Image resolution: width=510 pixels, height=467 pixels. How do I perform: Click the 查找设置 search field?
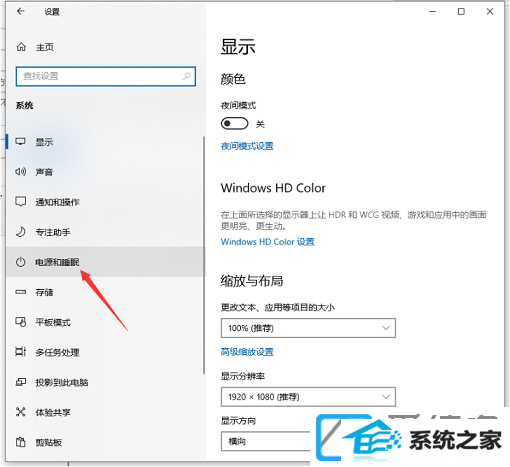[106, 76]
